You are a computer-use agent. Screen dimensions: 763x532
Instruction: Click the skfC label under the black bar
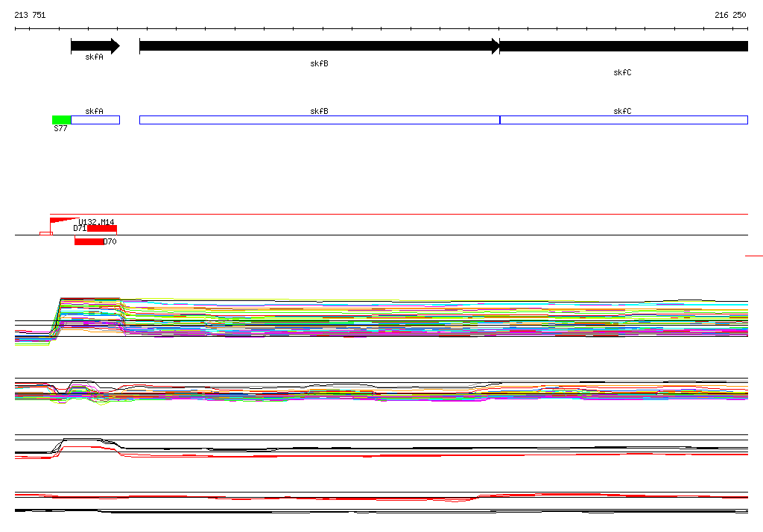(622, 72)
